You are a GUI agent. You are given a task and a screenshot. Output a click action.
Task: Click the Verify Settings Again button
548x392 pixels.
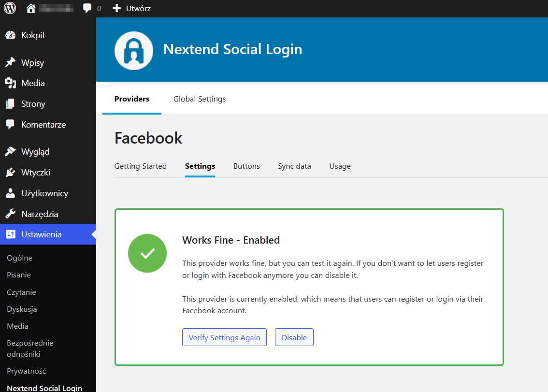point(224,337)
